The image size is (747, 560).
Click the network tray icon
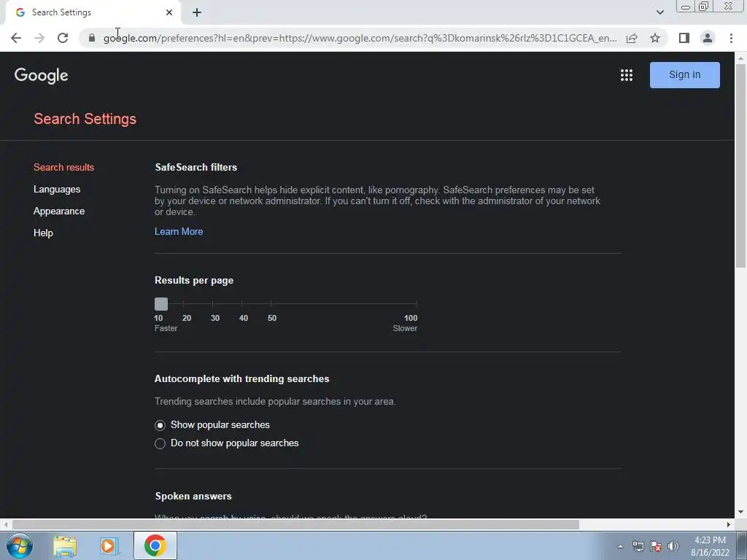638,546
